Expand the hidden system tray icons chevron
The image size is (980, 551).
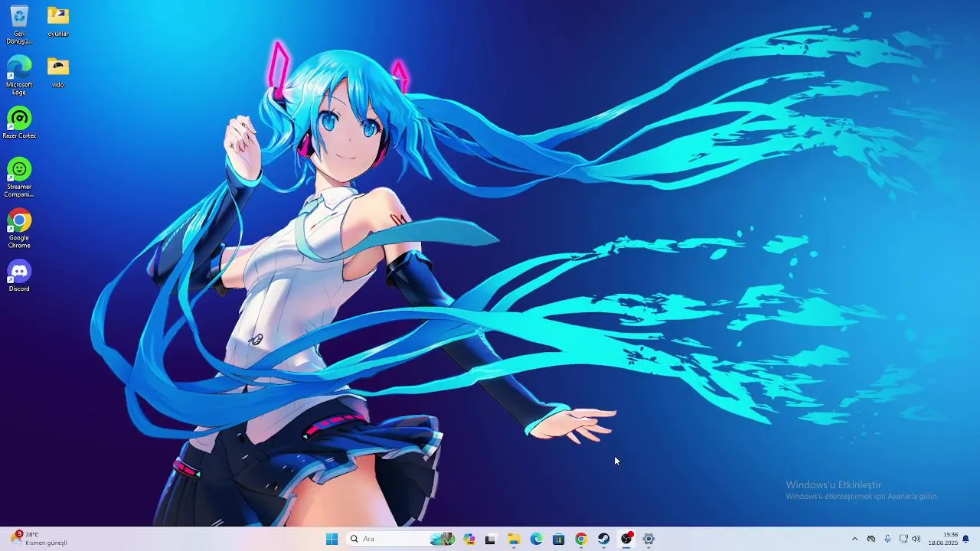pyautogui.click(x=854, y=539)
